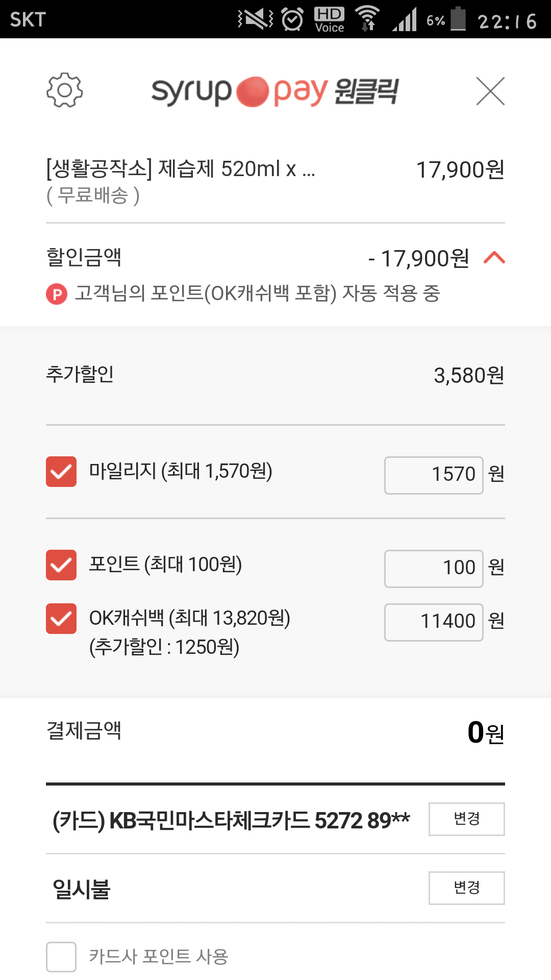Uncheck the OK캐쉬백 checkbox

coord(61,619)
